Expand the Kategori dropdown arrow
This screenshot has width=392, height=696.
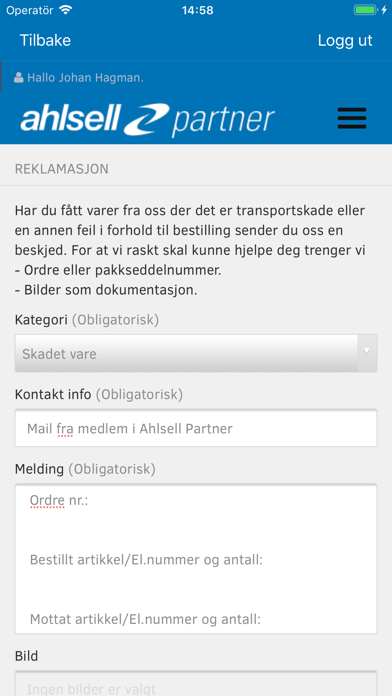tap(367, 353)
